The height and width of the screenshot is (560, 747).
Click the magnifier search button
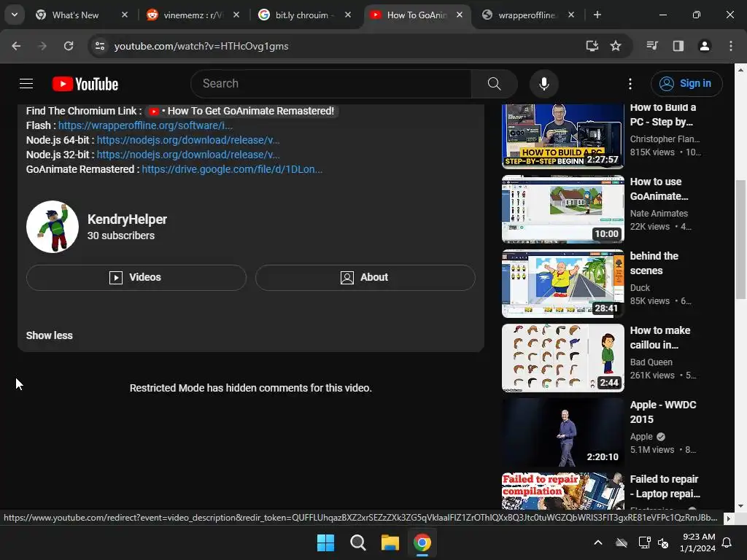click(495, 84)
